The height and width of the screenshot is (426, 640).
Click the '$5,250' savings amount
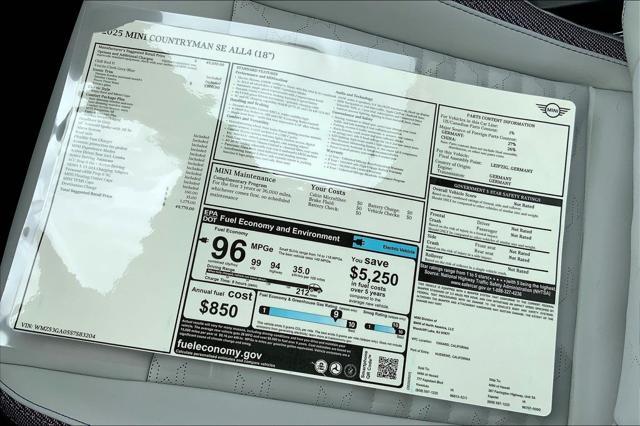tap(374, 275)
